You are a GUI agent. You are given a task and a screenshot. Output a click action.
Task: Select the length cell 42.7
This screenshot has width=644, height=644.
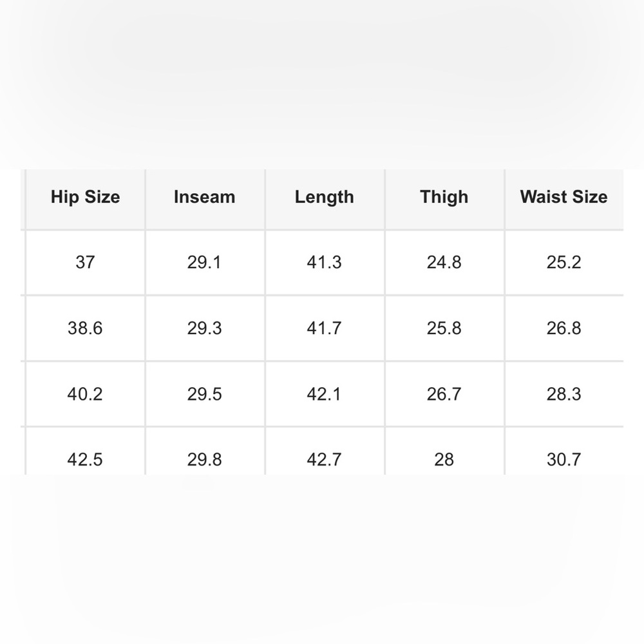point(325,460)
